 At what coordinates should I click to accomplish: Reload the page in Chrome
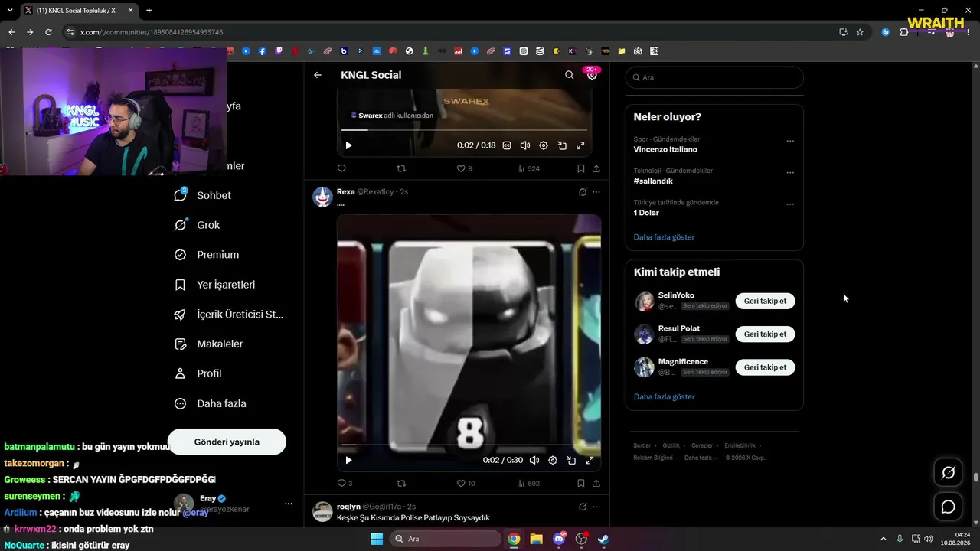tap(48, 32)
